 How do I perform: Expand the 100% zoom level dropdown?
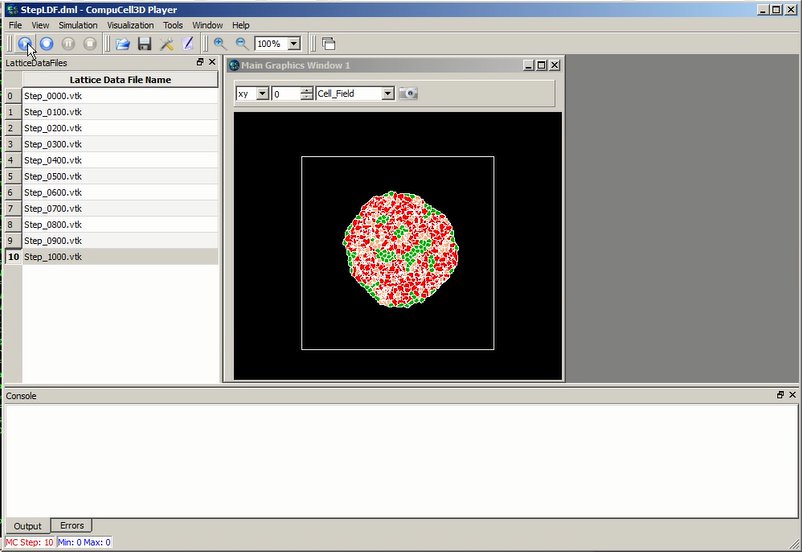coord(294,44)
